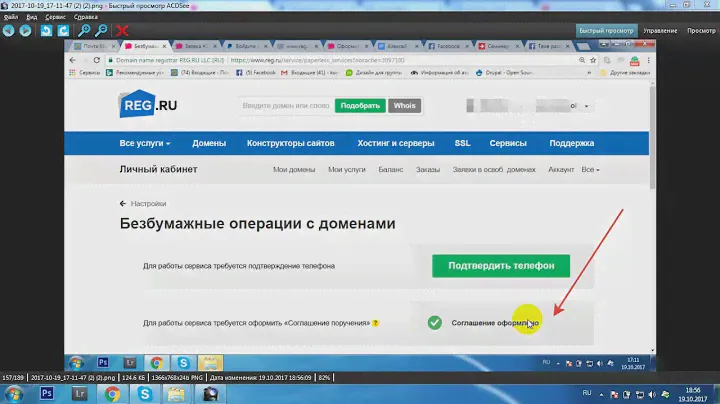Rotate the image left (counterclockwise)

(46, 31)
